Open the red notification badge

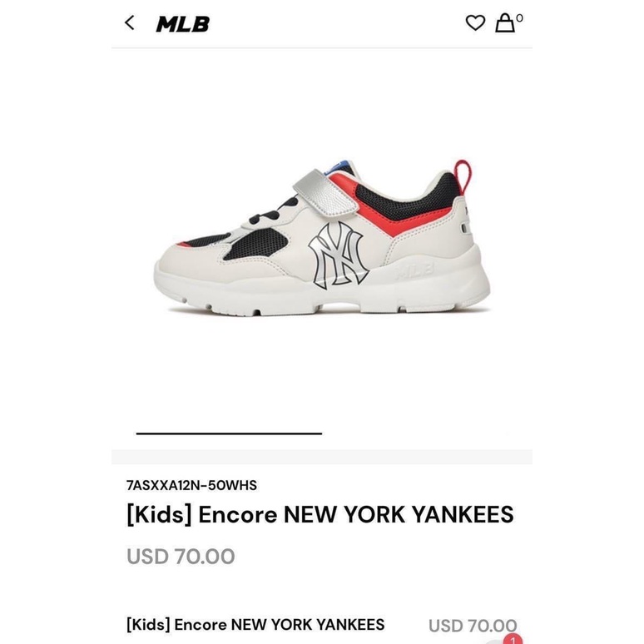click(x=513, y=640)
